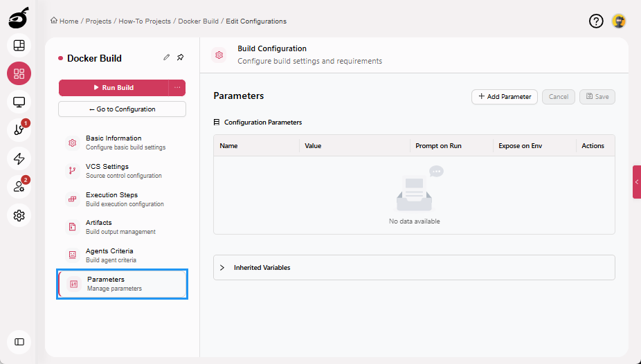Screen dimensions: 641x364
Task: Click the VCS Settings branch icon
Action: 73,171
